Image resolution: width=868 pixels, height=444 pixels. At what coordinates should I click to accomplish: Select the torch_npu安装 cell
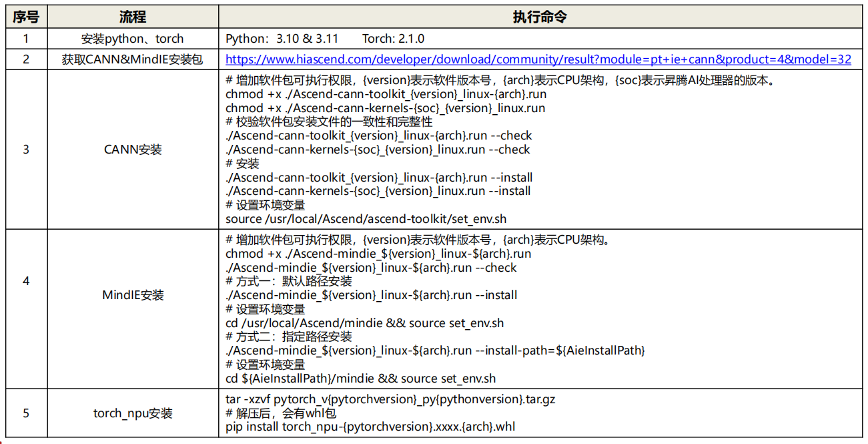click(x=133, y=413)
